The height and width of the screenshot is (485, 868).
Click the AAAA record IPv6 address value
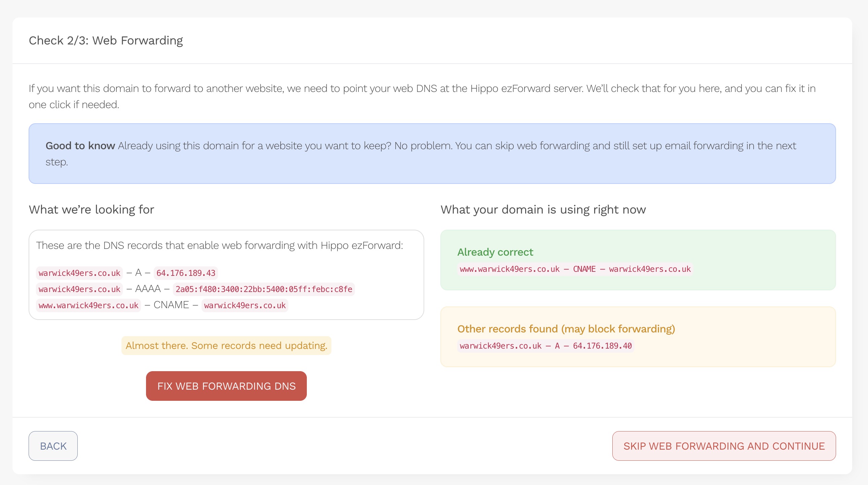pyautogui.click(x=263, y=289)
